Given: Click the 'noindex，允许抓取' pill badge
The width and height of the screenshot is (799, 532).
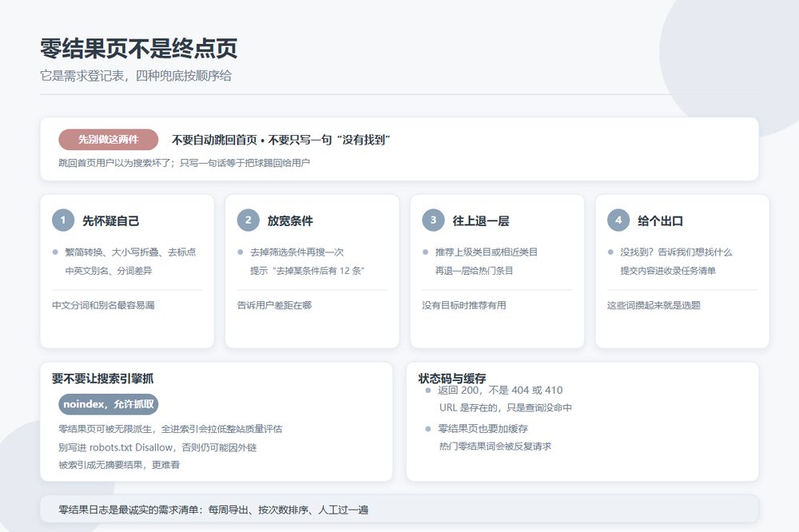Looking at the screenshot, I should coord(109,404).
